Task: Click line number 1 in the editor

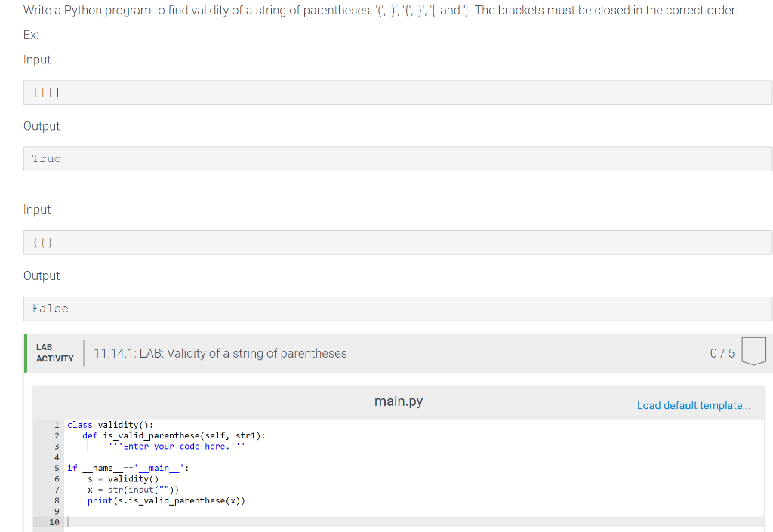Action: (x=56, y=424)
